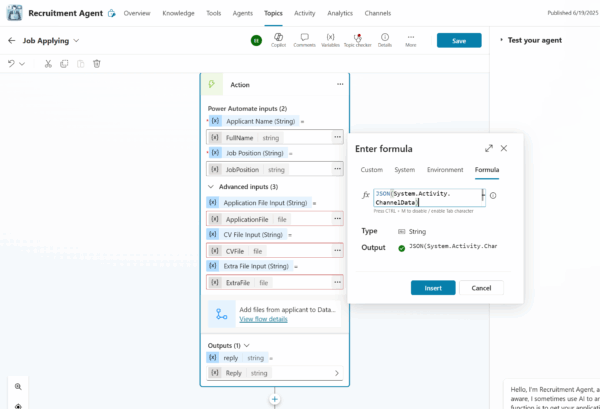Image resolution: width=600 pixels, height=409 pixels.
Task: Click the Undo icon
Action: pos(11,64)
